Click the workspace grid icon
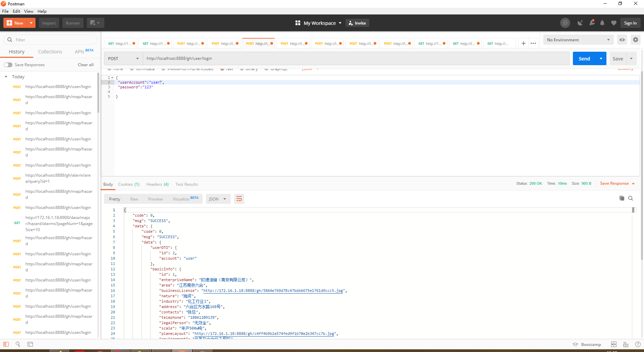This screenshot has height=352, width=644. [298, 23]
